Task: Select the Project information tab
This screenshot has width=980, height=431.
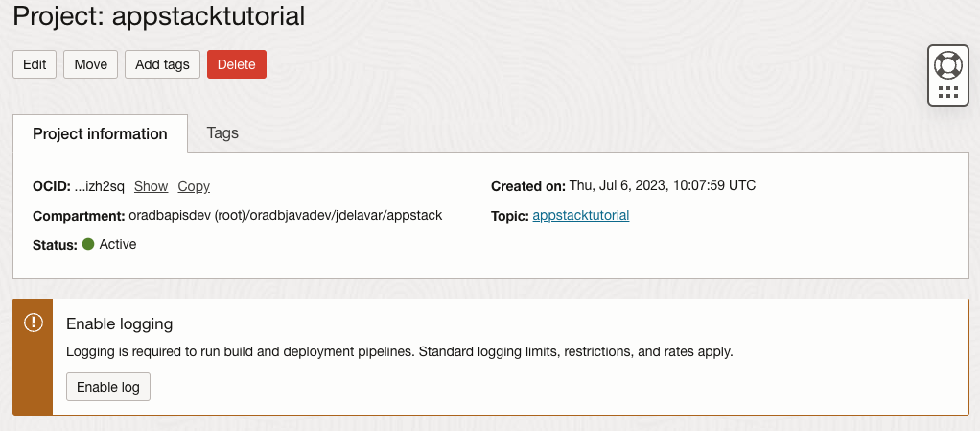Action: click(x=100, y=133)
